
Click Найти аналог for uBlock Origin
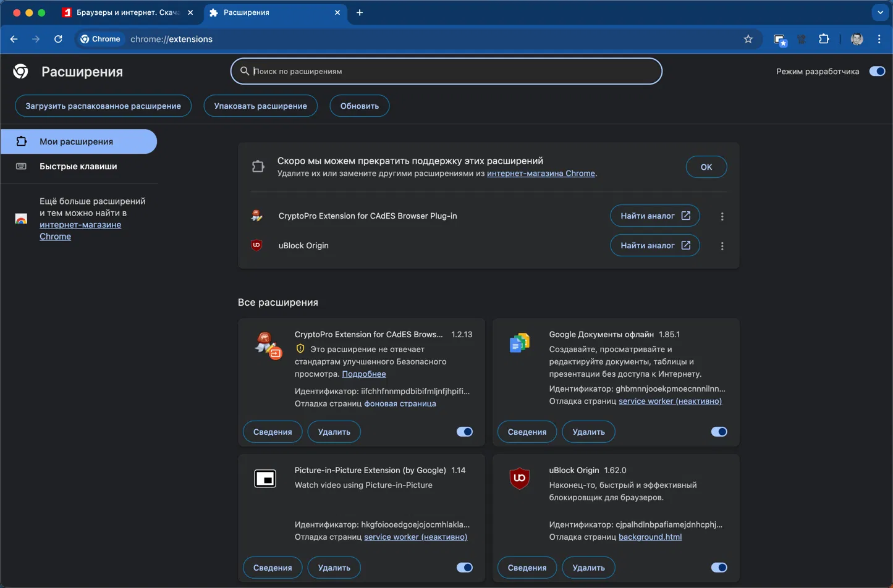[x=655, y=245]
